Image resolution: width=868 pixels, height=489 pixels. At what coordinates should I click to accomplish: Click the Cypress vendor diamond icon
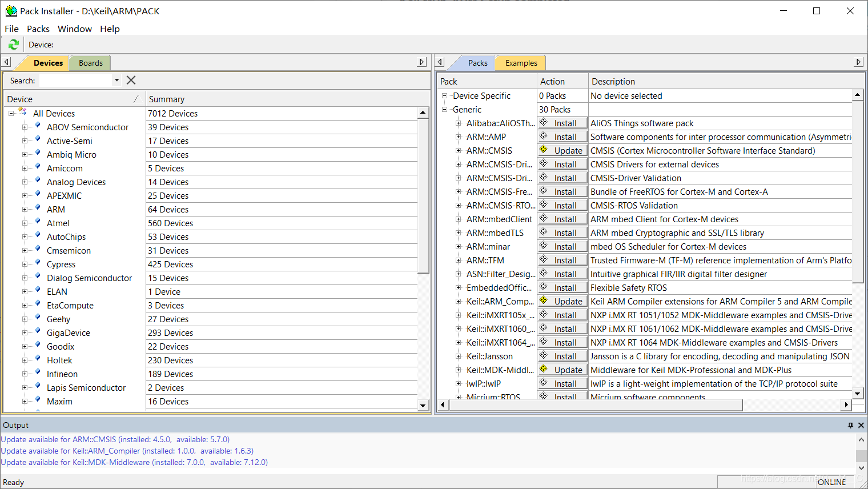38,263
